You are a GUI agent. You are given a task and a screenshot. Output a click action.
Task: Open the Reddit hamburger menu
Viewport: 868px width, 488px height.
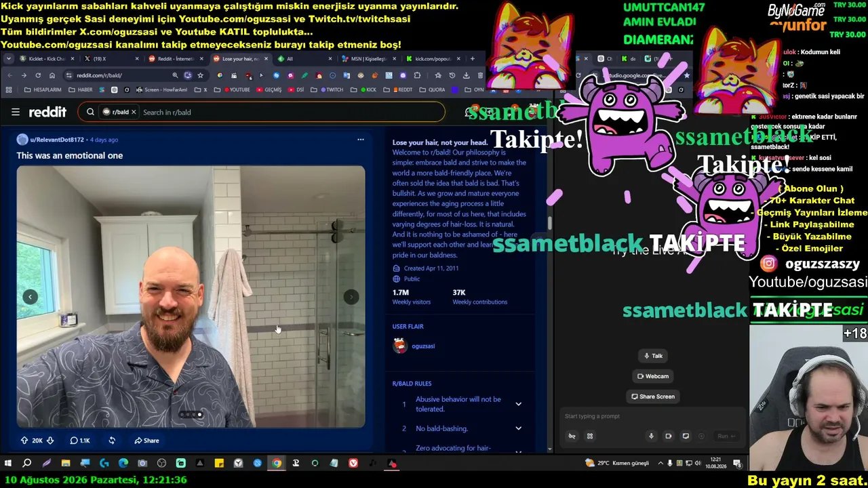15,112
